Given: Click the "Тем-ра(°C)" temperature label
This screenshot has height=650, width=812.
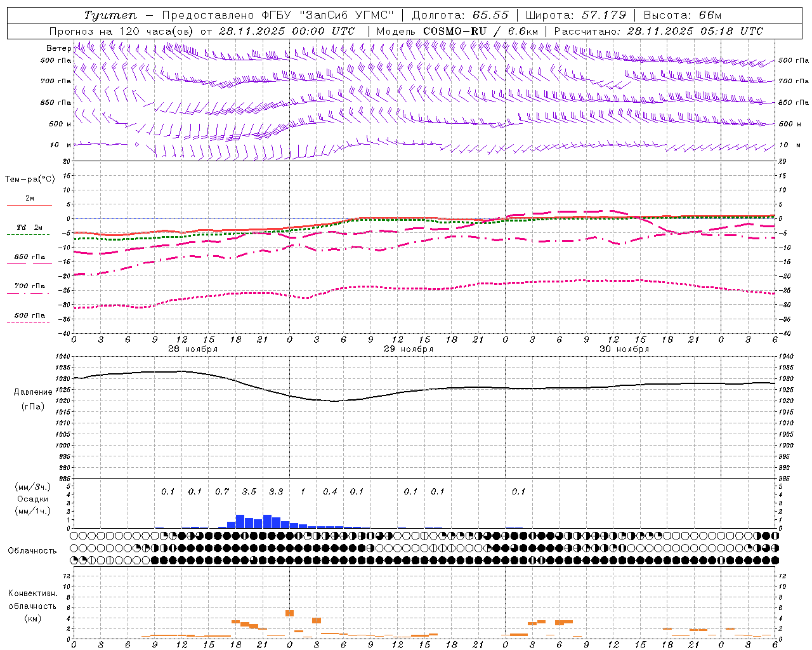Looking at the screenshot, I should tap(30, 180).
